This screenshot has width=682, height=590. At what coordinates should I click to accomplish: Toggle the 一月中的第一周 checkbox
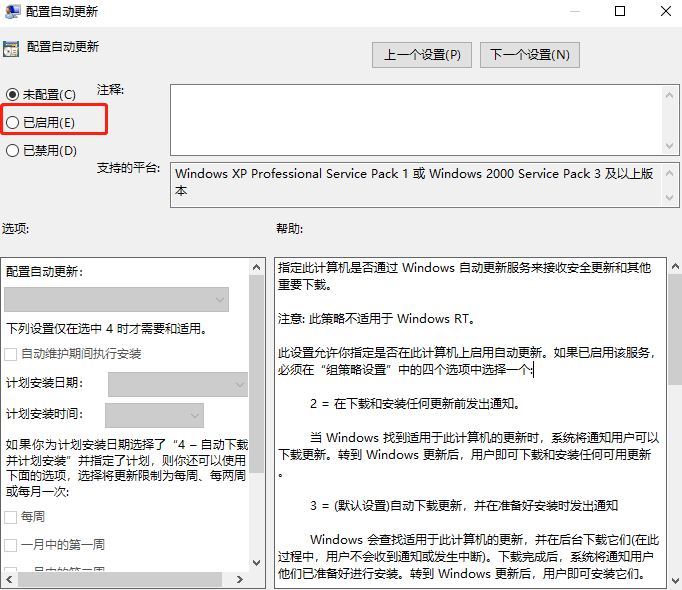[x=11, y=545]
